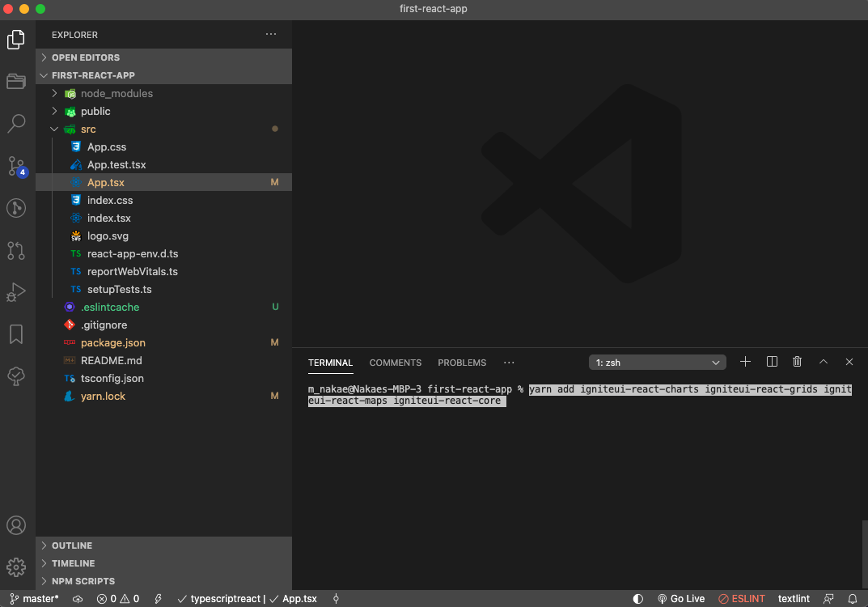The height and width of the screenshot is (607, 868).
Task: Click Go Live in the status bar
Action: pos(680,598)
